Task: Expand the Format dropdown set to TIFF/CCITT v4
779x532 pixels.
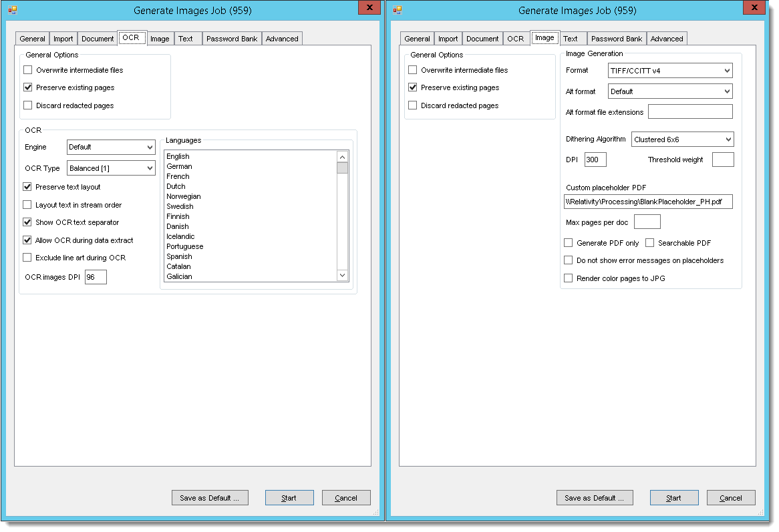Action: point(670,70)
